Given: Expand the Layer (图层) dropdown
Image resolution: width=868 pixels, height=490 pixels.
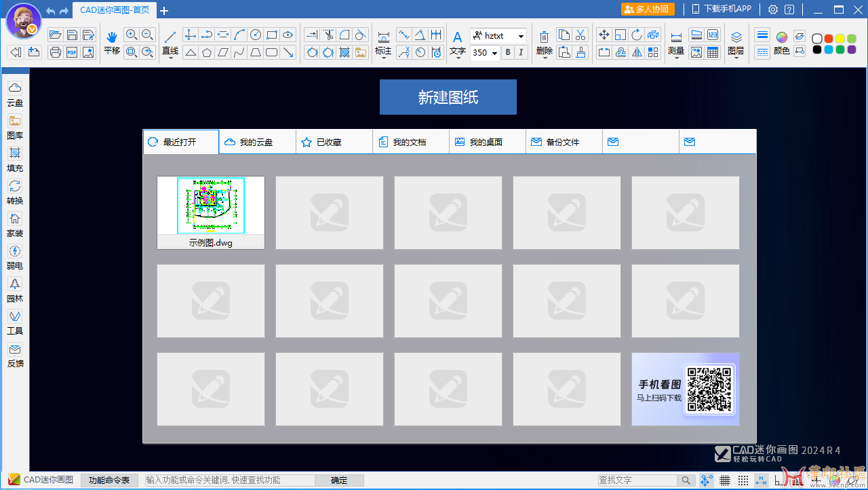Looking at the screenshot, I should pyautogui.click(x=736, y=58).
